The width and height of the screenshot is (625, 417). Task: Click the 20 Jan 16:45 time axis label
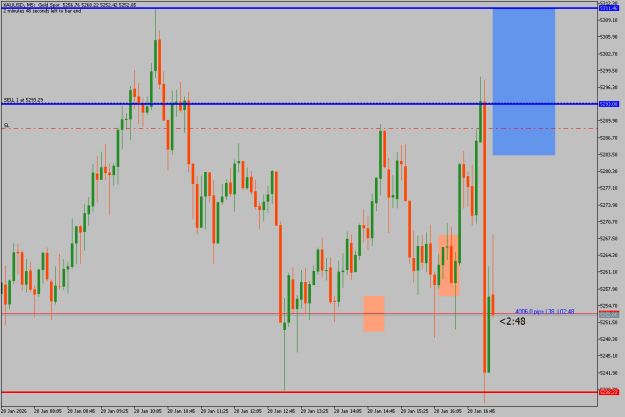coord(481,411)
